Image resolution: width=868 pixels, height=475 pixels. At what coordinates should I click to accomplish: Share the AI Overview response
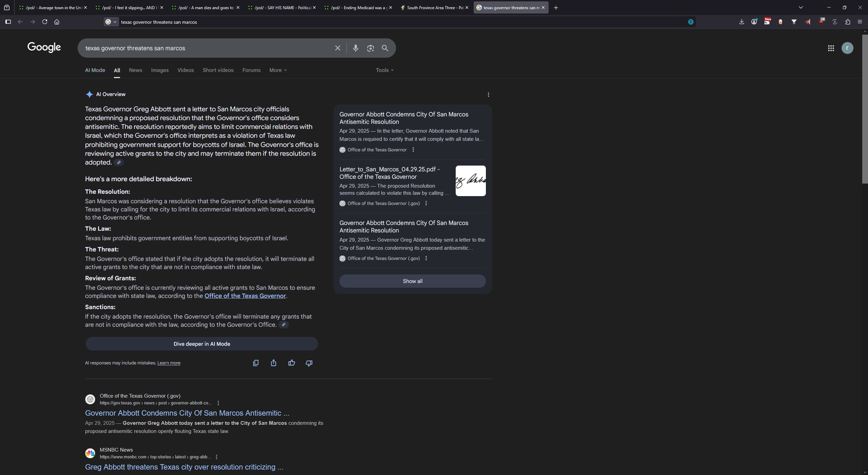click(x=274, y=363)
